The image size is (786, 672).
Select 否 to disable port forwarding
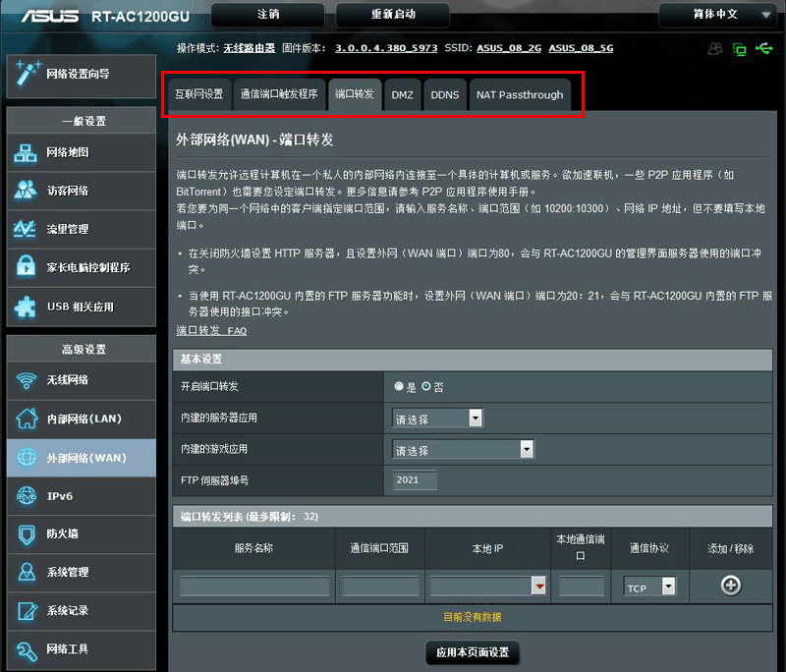click(424, 386)
